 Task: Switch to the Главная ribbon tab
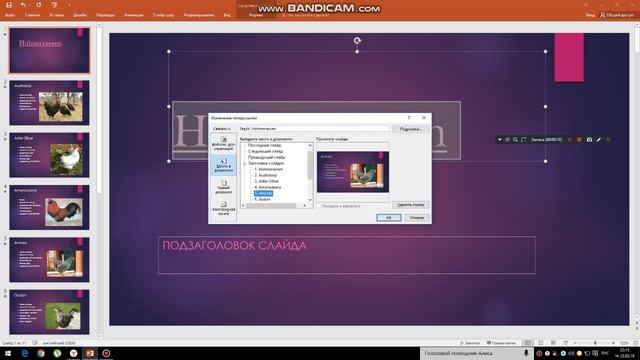click(x=32, y=15)
